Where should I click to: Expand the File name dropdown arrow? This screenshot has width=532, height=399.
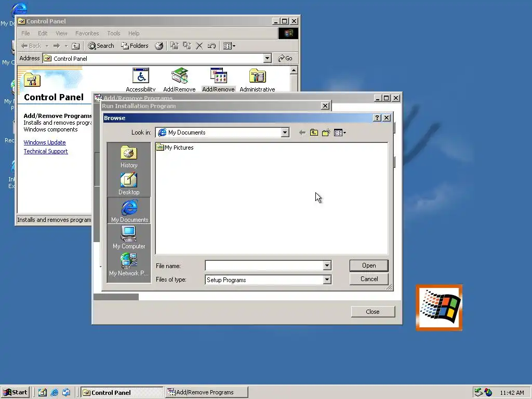[327, 265]
